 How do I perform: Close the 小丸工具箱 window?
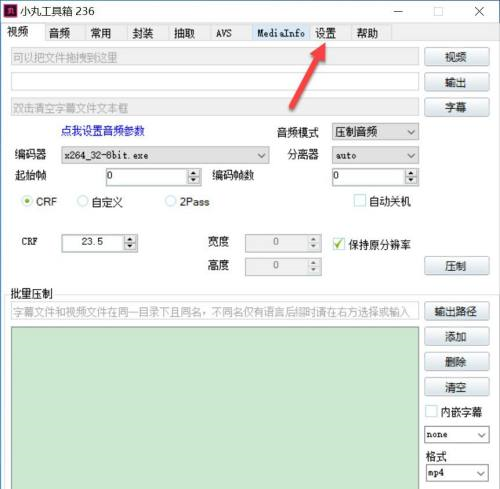pyautogui.click(x=479, y=12)
